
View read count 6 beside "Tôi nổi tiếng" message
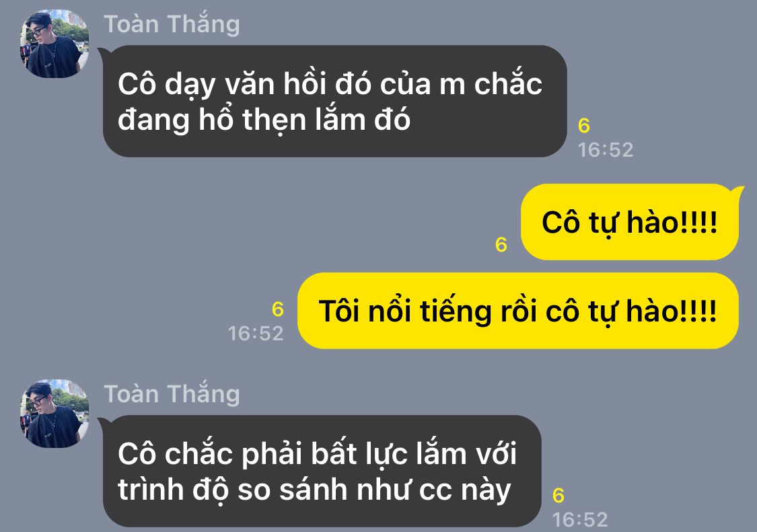click(278, 309)
